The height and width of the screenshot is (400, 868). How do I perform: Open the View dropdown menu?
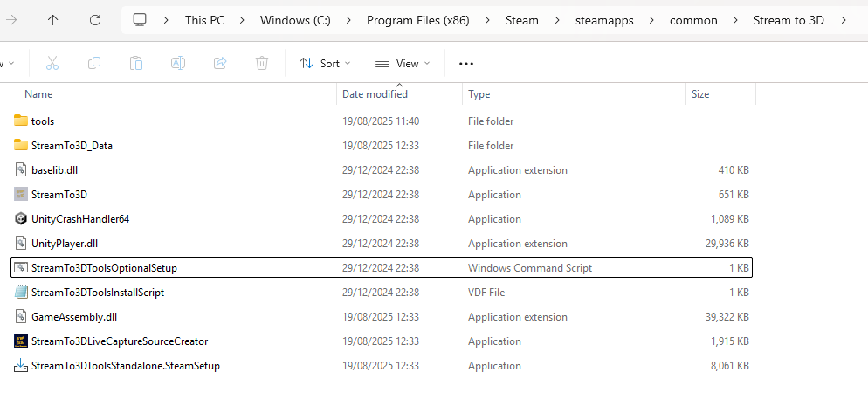[403, 63]
